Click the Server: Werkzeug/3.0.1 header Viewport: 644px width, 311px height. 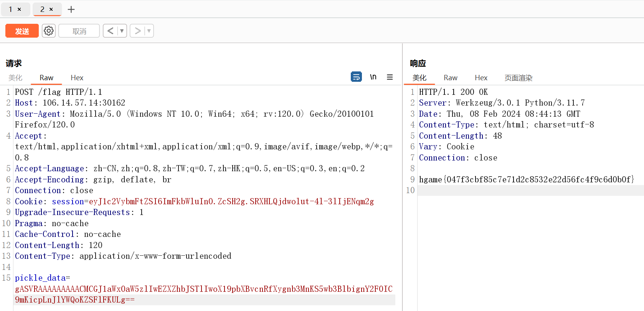pyautogui.click(x=502, y=103)
